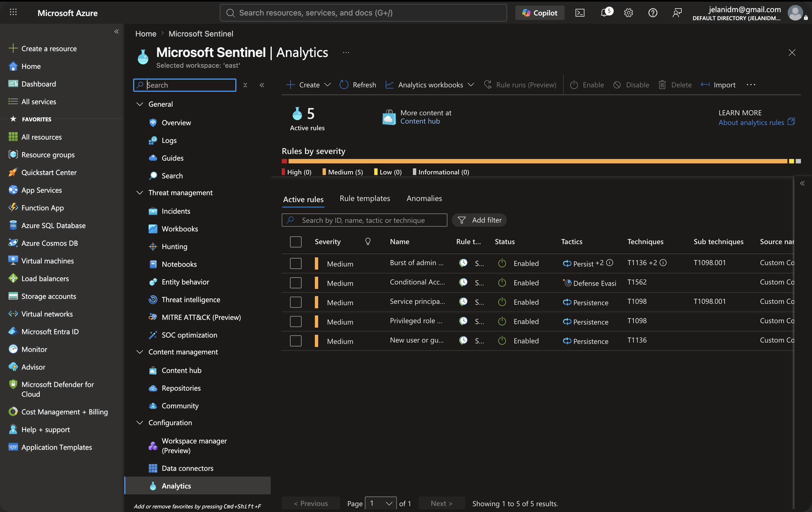Open Incidents in Threat management

176,211
